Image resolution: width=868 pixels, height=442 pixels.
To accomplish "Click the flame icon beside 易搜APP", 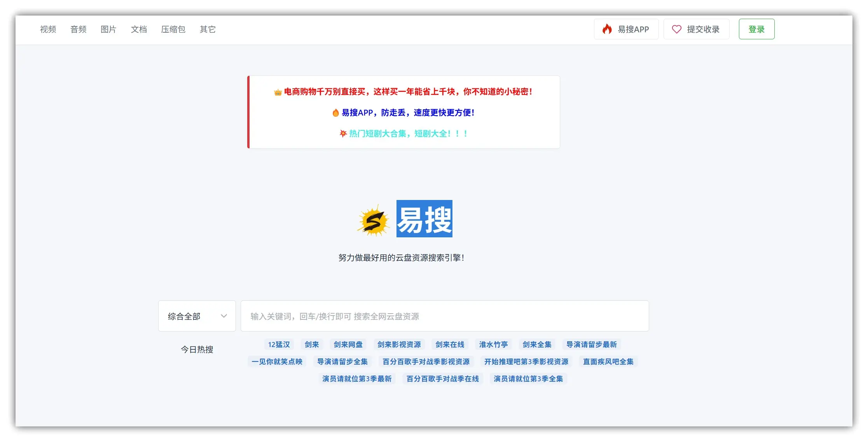I will 607,29.
